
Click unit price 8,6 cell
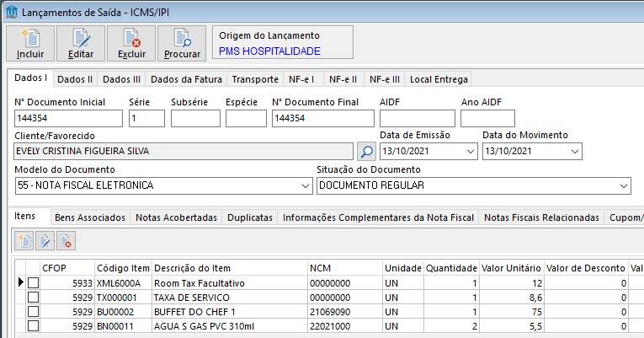[x=511, y=298]
